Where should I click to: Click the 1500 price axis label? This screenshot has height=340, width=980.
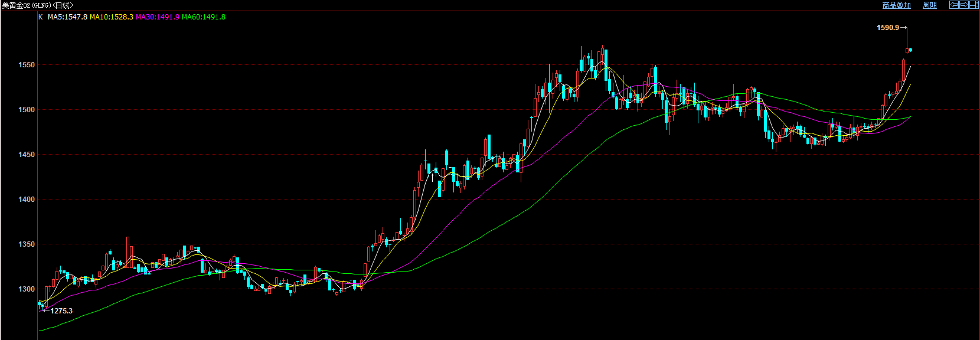[x=27, y=110]
